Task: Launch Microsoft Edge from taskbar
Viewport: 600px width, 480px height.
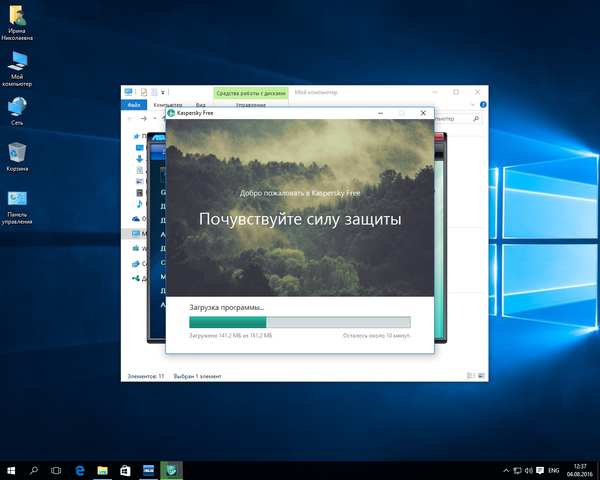Action: pyautogui.click(x=80, y=470)
